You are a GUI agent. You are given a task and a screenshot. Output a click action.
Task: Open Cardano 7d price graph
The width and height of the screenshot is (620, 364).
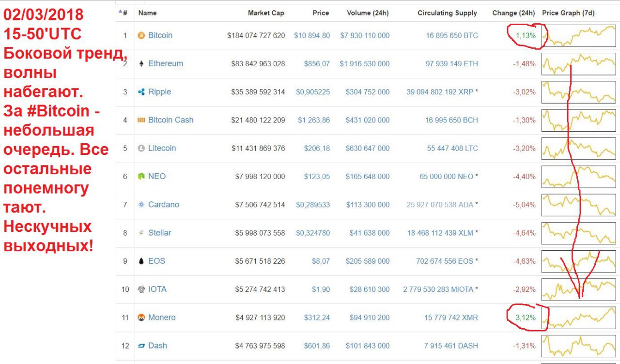(x=578, y=205)
